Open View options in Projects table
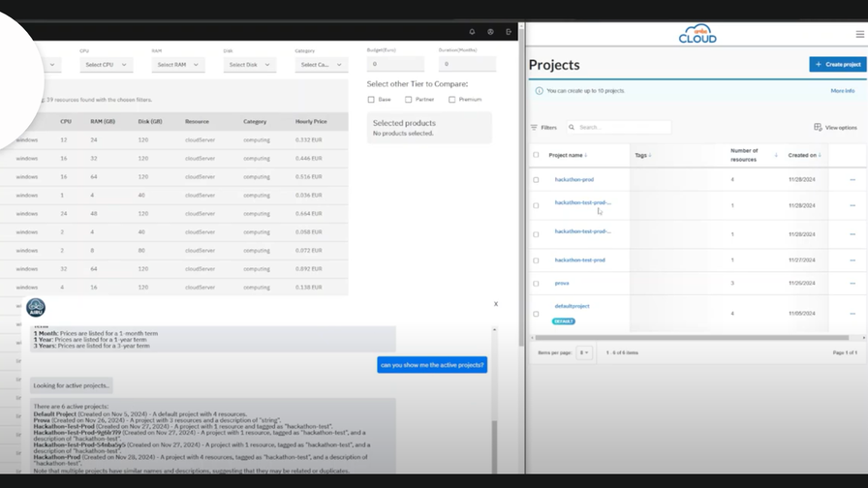Image resolution: width=868 pixels, height=488 pixels. [x=835, y=127]
